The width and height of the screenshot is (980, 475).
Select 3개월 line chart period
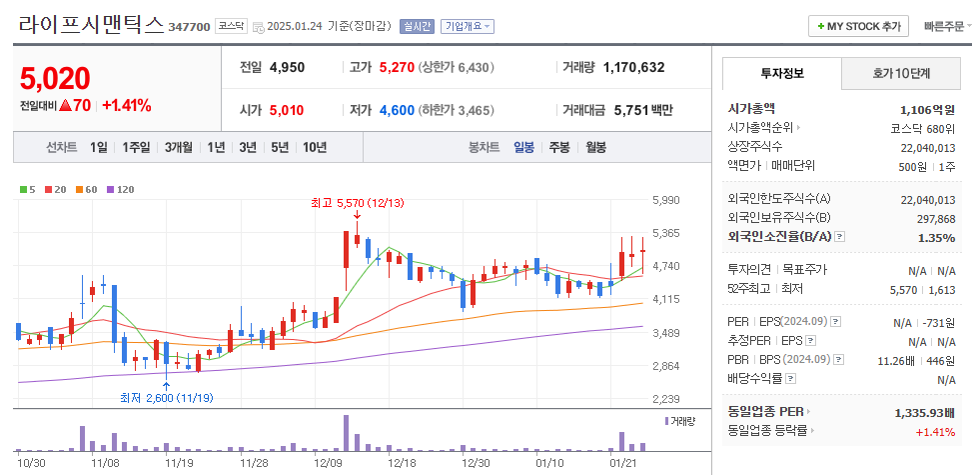pyautogui.click(x=179, y=148)
